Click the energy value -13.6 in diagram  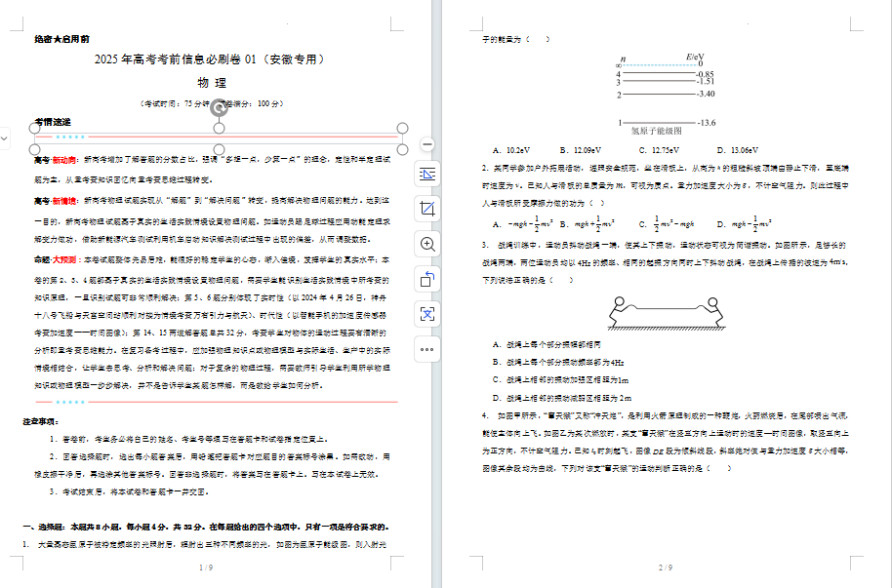click(x=707, y=123)
